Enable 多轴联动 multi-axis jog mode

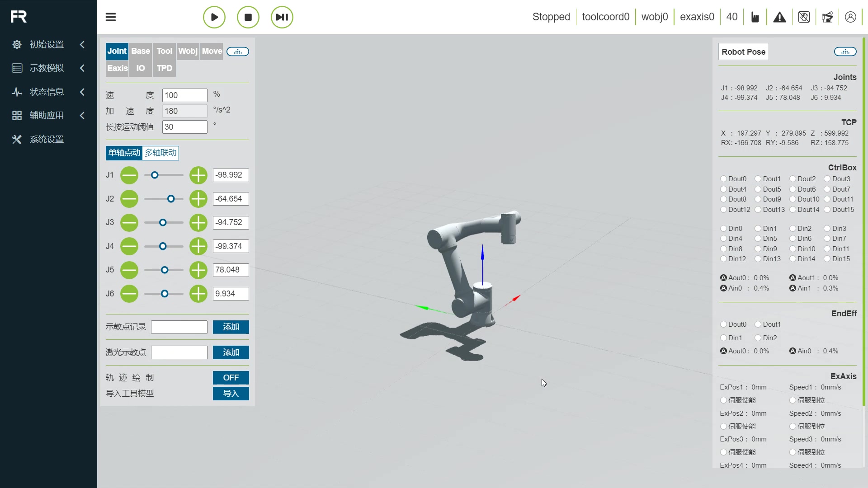pyautogui.click(x=161, y=153)
